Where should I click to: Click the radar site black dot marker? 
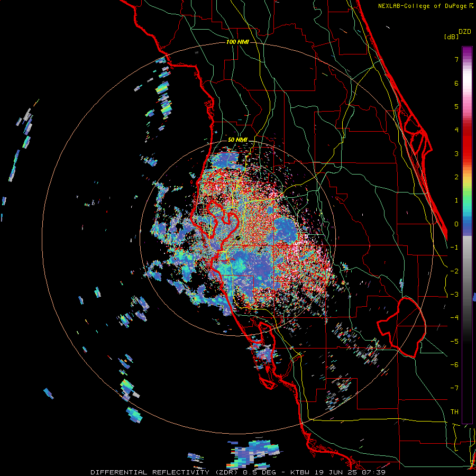tap(238, 237)
